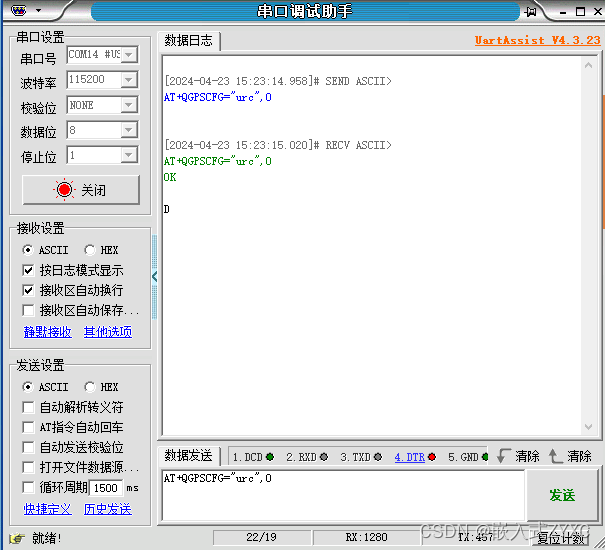Open the 快捷定义 link

47,509
